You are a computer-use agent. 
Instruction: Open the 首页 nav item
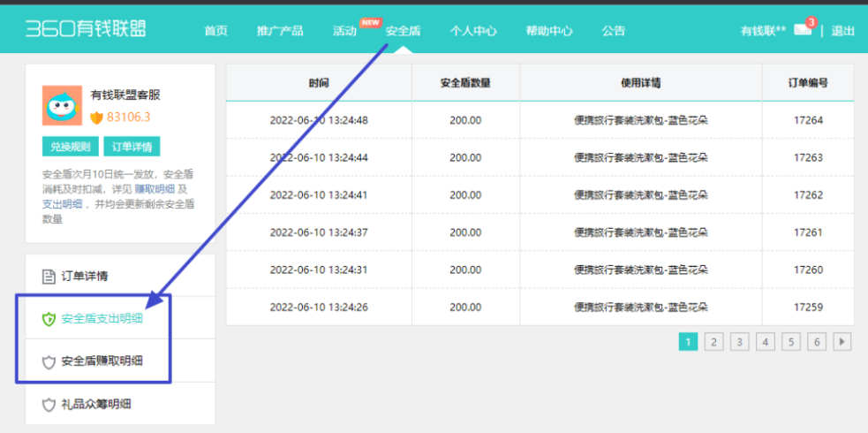point(215,31)
